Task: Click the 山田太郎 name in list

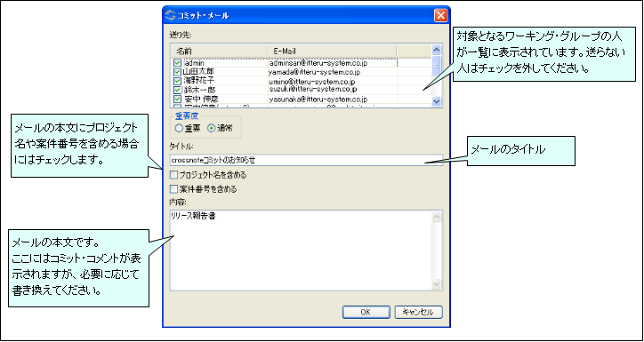Action: pyautogui.click(x=198, y=72)
